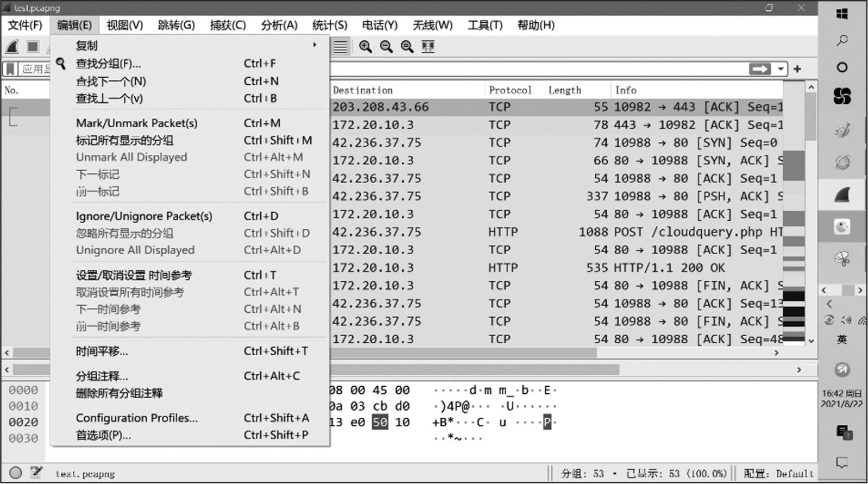Toggle 设置/取消设置 时间参考 menu entry
The width and height of the screenshot is (868, 484).
coord(134,275)
